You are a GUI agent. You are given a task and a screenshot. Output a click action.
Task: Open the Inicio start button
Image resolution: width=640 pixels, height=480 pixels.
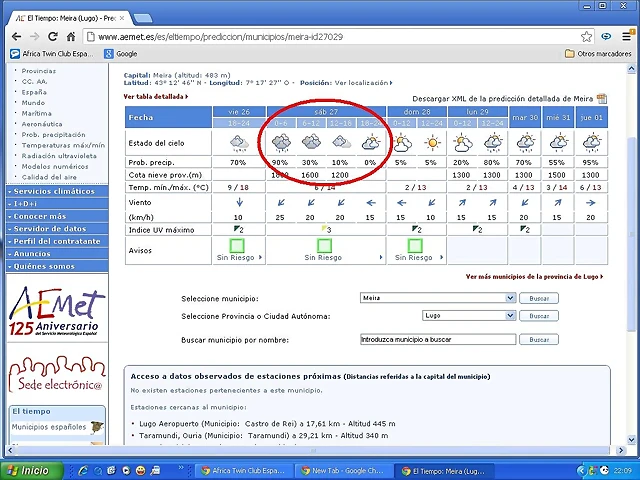(x=32, y=471)
